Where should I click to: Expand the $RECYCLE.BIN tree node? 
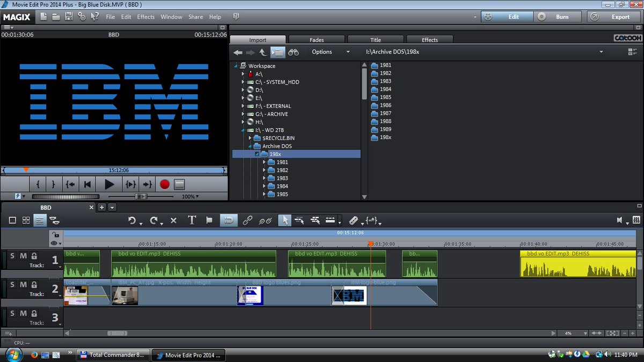point(250,138)
